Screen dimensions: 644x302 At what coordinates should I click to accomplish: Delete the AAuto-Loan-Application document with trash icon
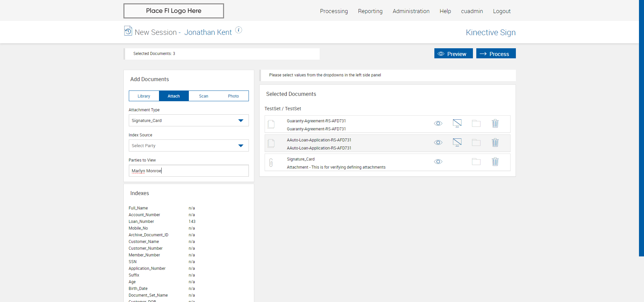(x=495, y=143)
